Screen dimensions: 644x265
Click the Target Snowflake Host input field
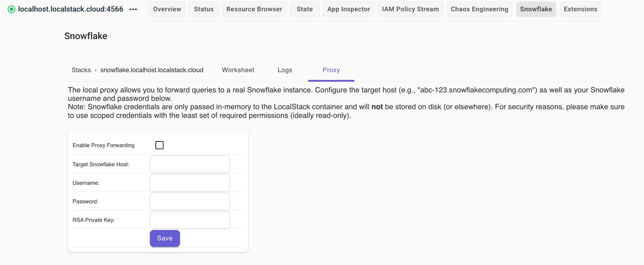coord(189,164)
